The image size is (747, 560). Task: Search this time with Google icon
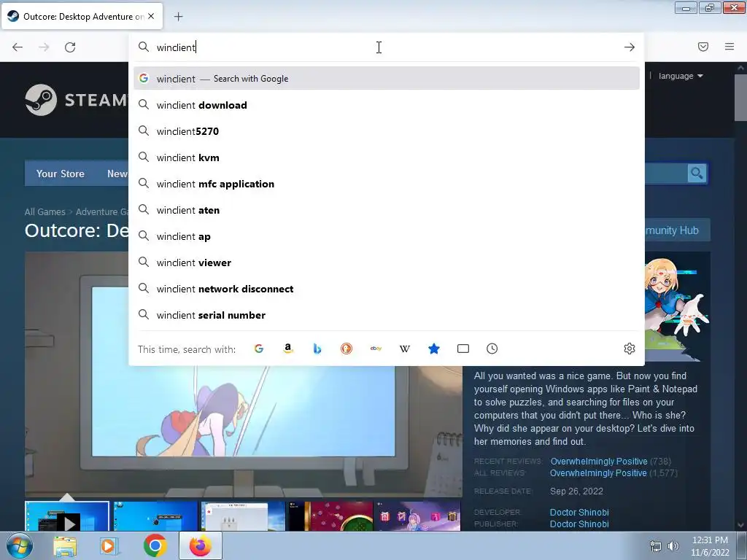tap(259, 349)
